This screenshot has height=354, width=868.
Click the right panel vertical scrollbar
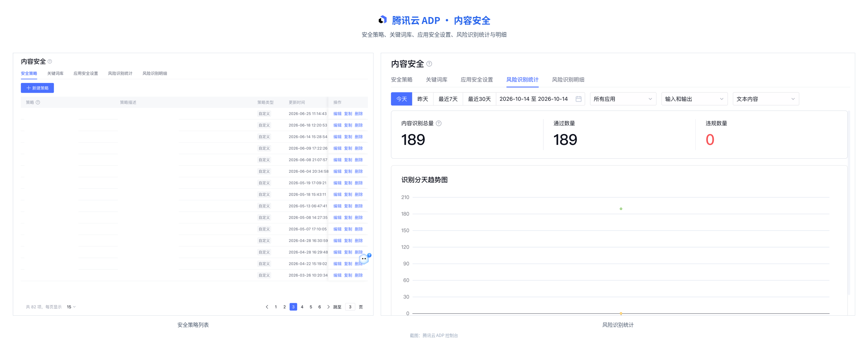tap(849, 203)
